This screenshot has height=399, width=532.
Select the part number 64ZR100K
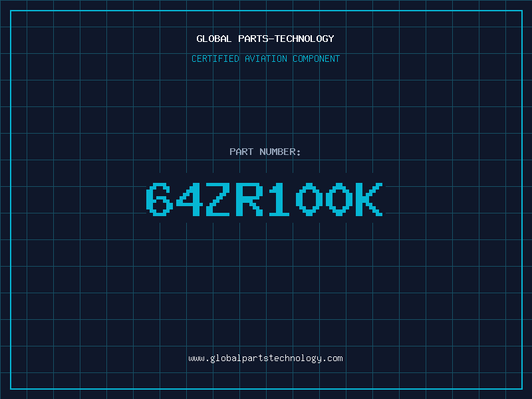point(265,199)
